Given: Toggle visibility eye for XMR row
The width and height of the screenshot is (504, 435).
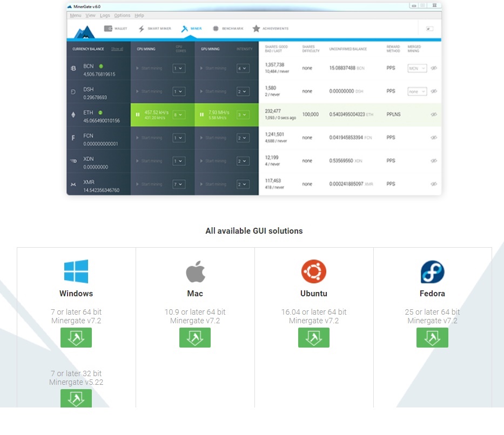Looking at the screenshot, I should pyautogui.click(x=434, y=184).
